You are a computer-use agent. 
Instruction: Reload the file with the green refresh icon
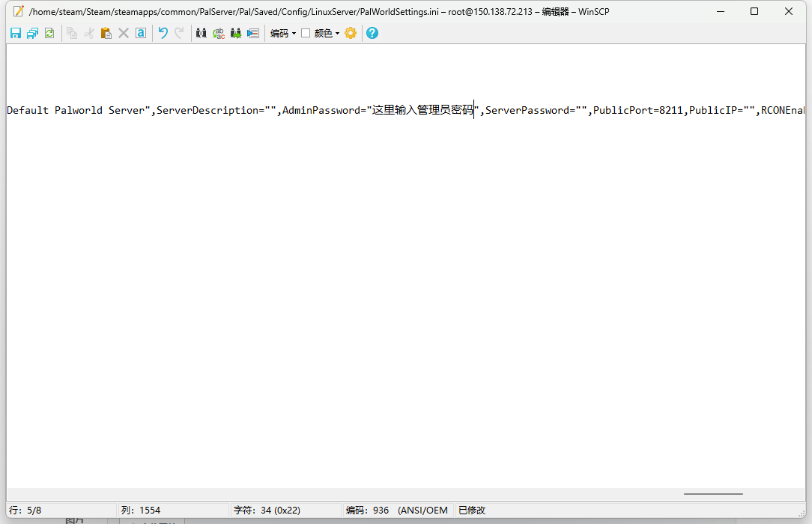coord(49,33)
